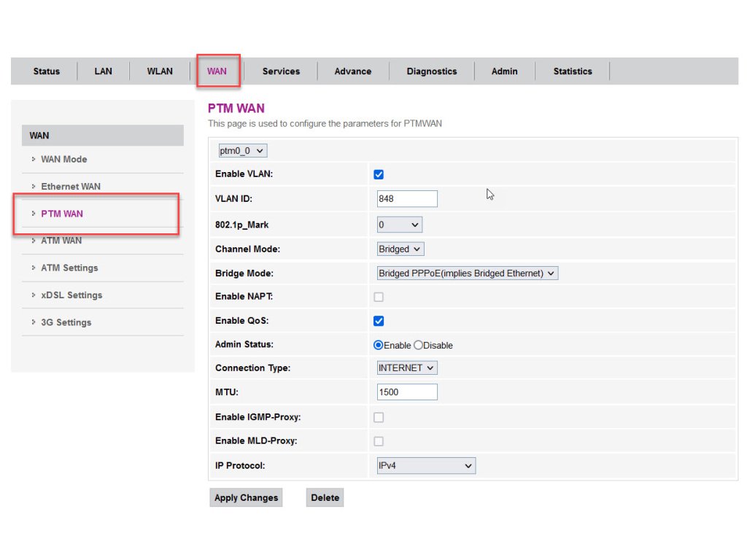Expand the Channel Mode dropdown

pyautogui.click(x=400, y=249)
